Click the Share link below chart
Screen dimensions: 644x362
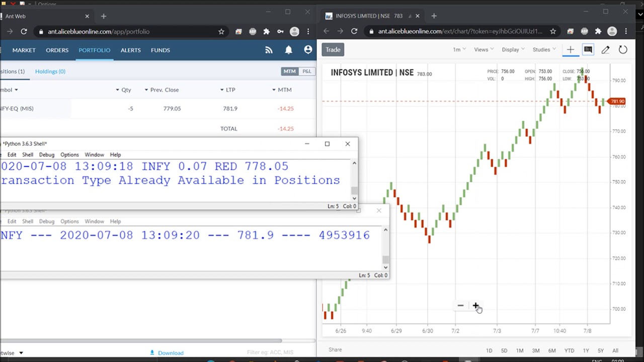335,349
